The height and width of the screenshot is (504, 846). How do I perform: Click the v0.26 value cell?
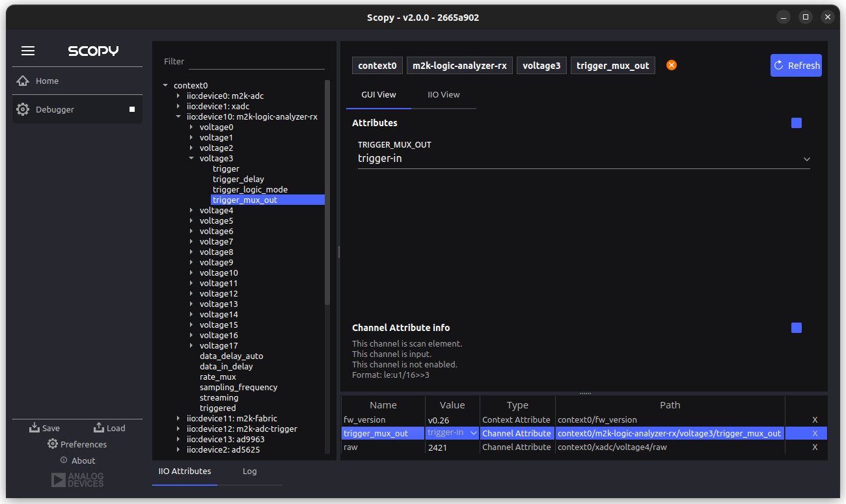coord(452,420)
